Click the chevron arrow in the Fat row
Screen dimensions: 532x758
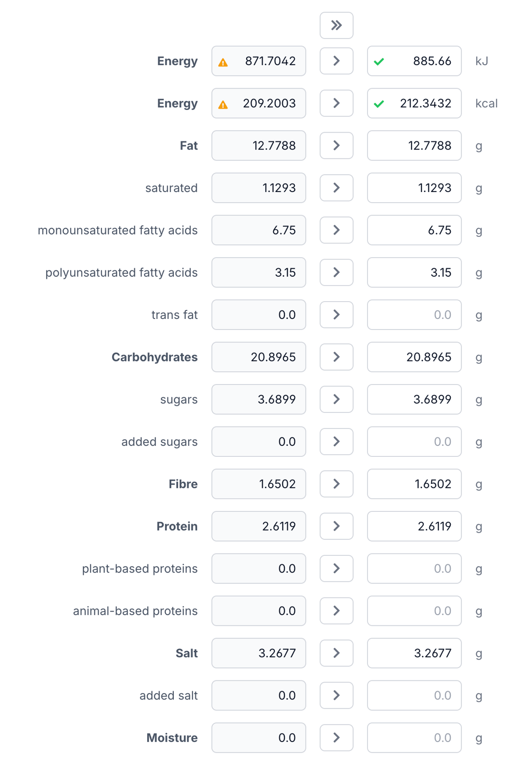(x=336, y=145)
